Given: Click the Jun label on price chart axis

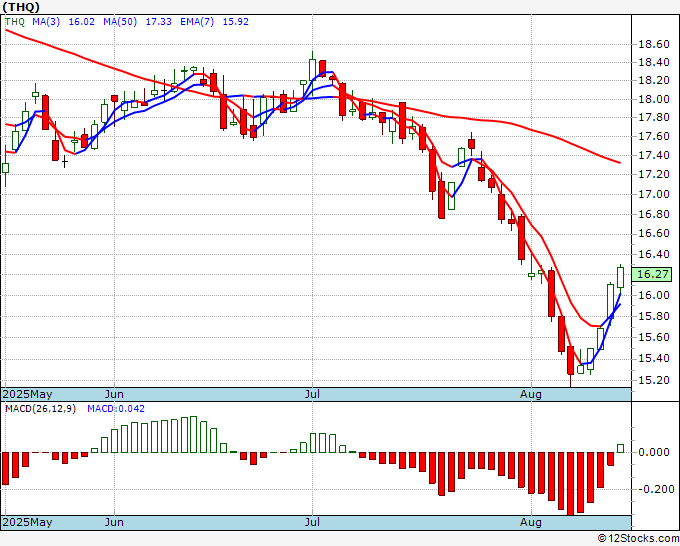Looking at the screenshot, I should click(x=114, y=394).
